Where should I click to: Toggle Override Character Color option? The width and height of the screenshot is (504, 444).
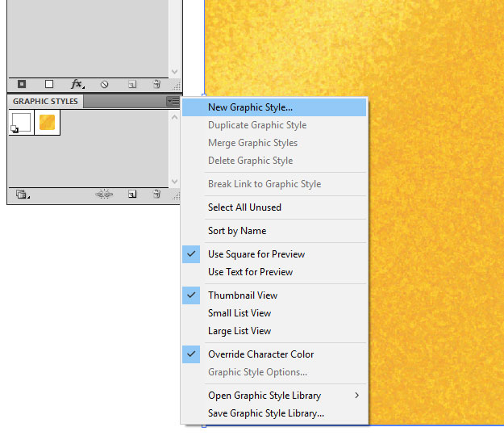260,354
